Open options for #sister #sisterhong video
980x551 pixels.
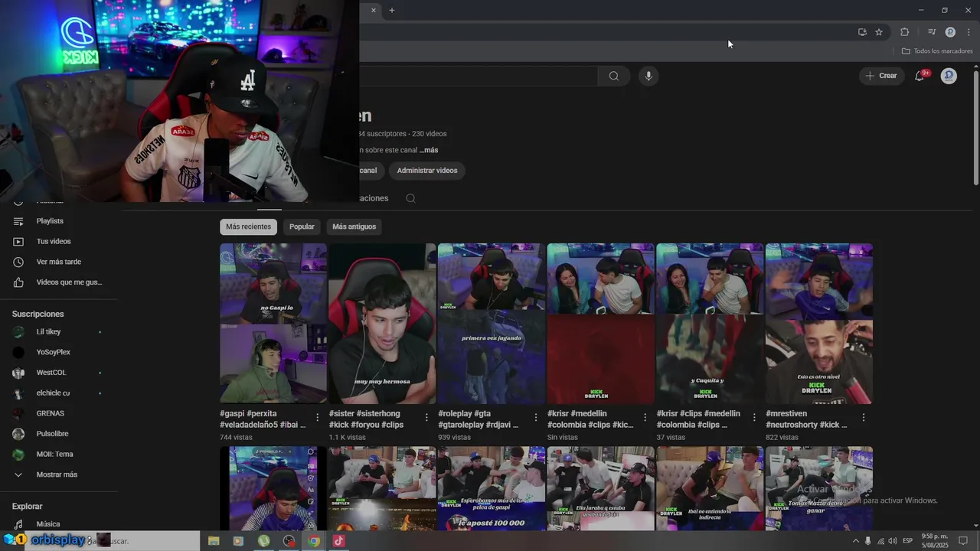(x=426, y=418)
